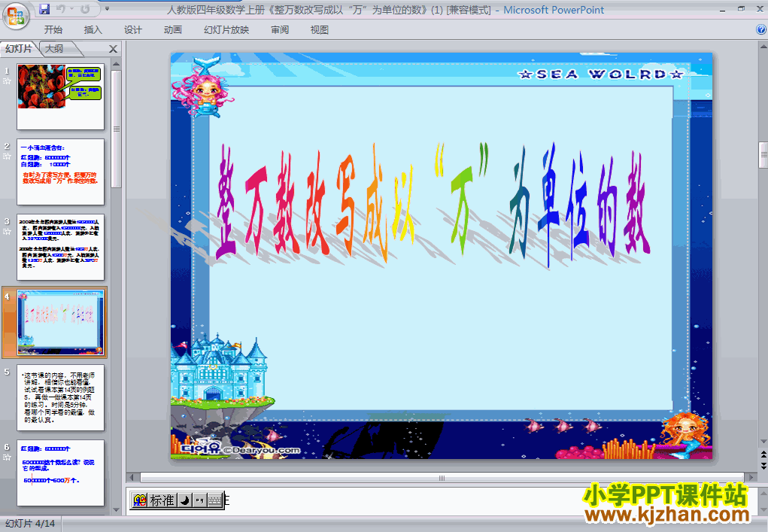
Task: Open the 幻灯片放映 ribbon tab
Action: pyautogui.click(x=226, y=30)
